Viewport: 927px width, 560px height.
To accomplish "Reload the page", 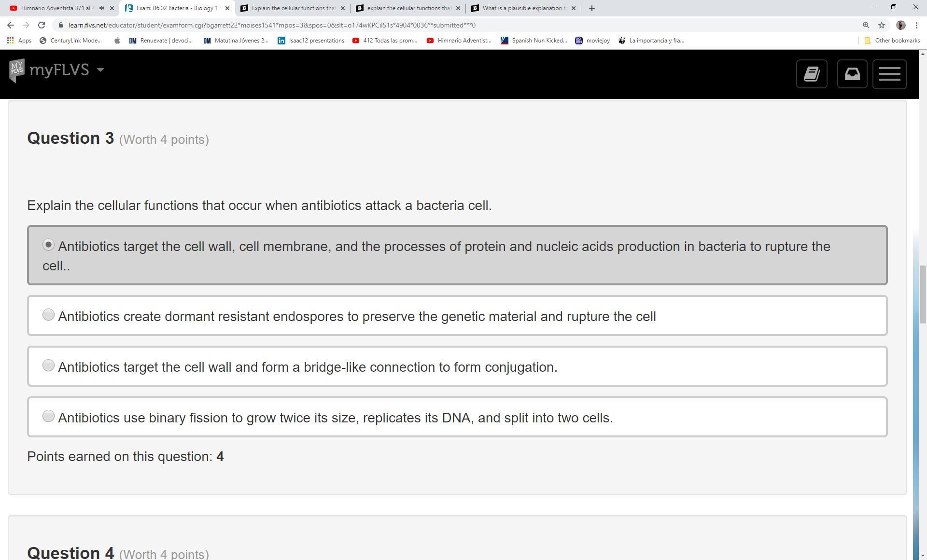I will 42,25.
